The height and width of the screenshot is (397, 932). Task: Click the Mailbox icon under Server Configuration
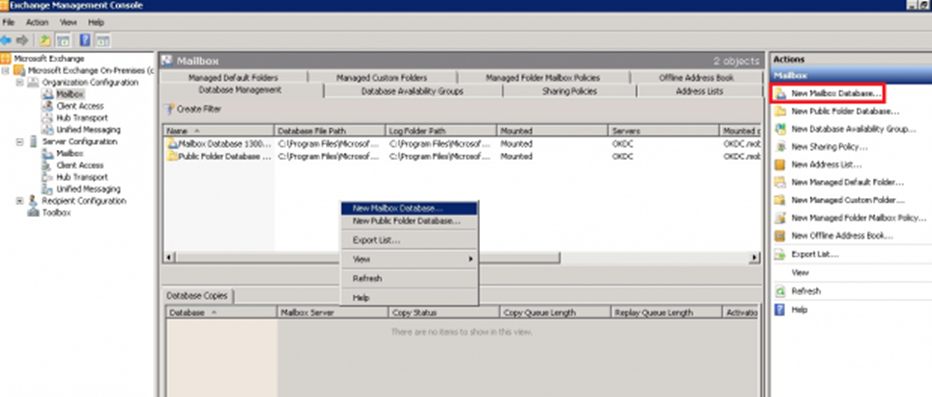48,153
